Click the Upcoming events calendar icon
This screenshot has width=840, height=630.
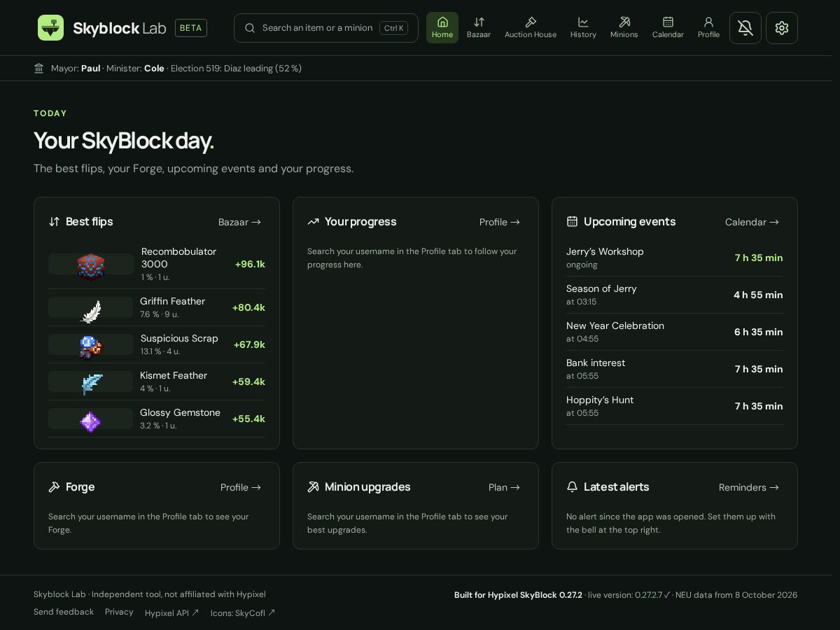[572, 222]
